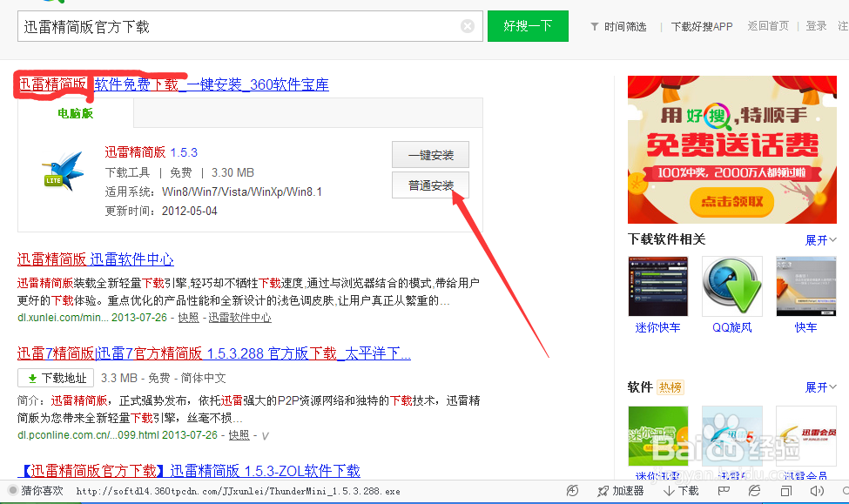Select the 电脑版 tab
849x504 pixels.
point(75,113)
